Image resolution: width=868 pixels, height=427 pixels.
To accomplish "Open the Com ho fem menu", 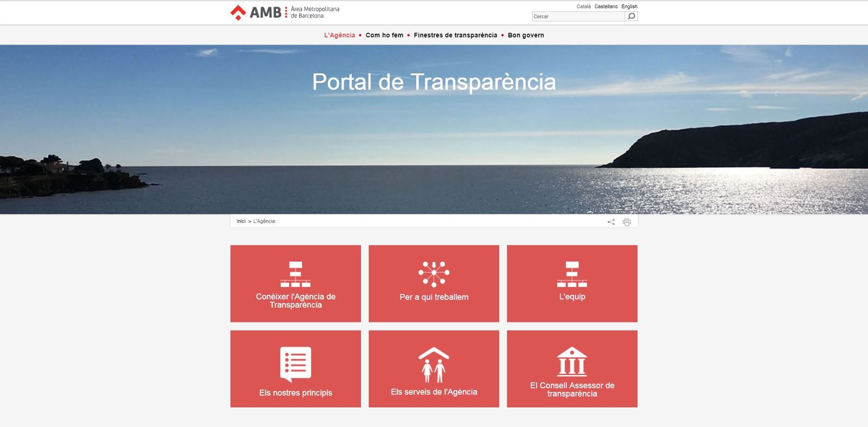I will click(384, 35).
